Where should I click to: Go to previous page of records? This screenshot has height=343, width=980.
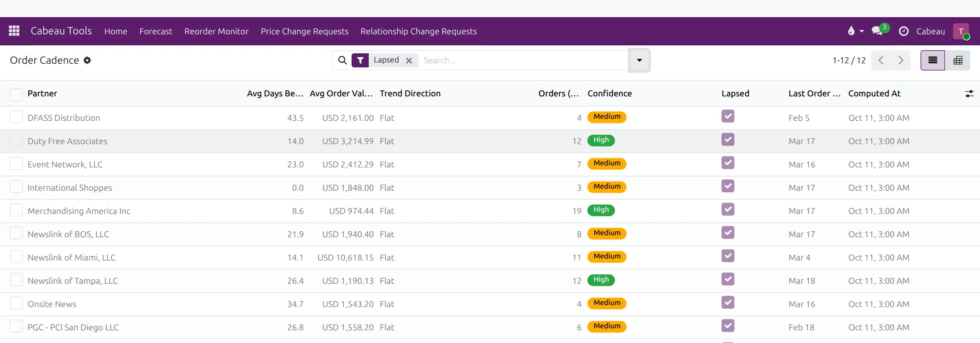pyautogui.click(x=881, y=60)
